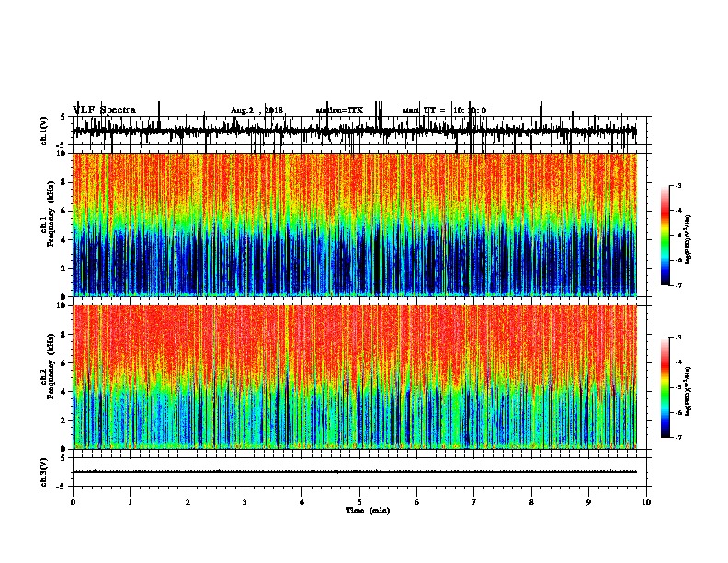This screenshot has height=563, width=728.
Task: Click the time axis tick label "9"
Action: 588,502
